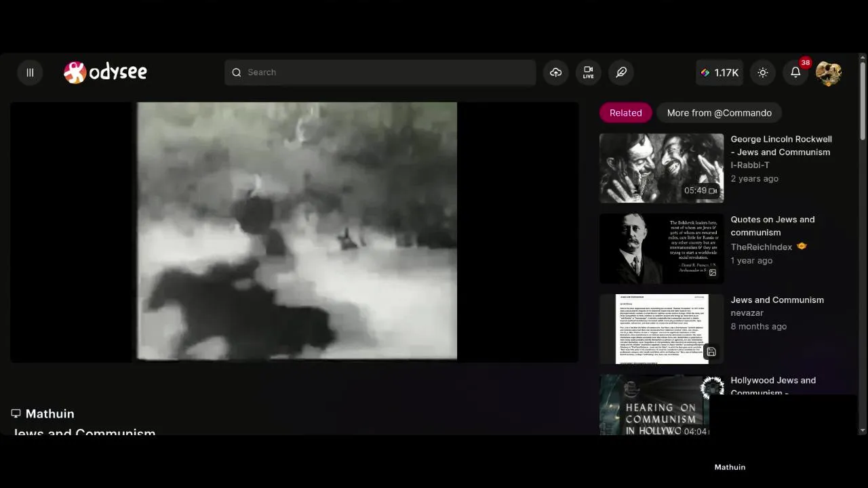Open the 1.17K credits balance
868x488 pixels.
[719, 73]
